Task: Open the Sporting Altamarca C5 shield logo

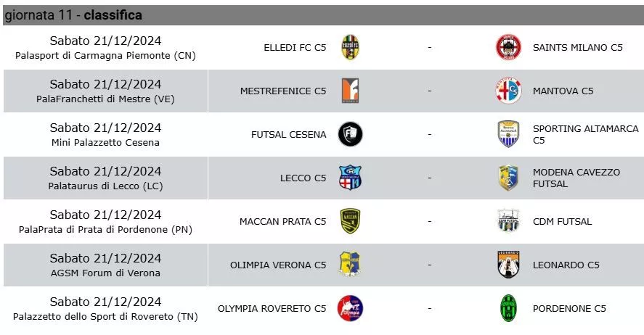Action: [508, 134]
